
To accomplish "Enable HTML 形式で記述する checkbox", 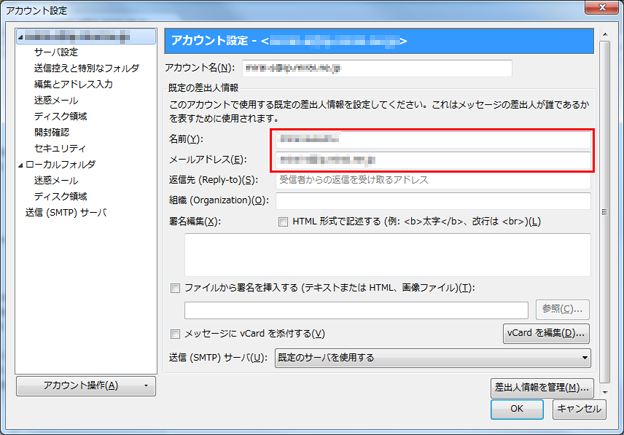I will pos(283,222).
